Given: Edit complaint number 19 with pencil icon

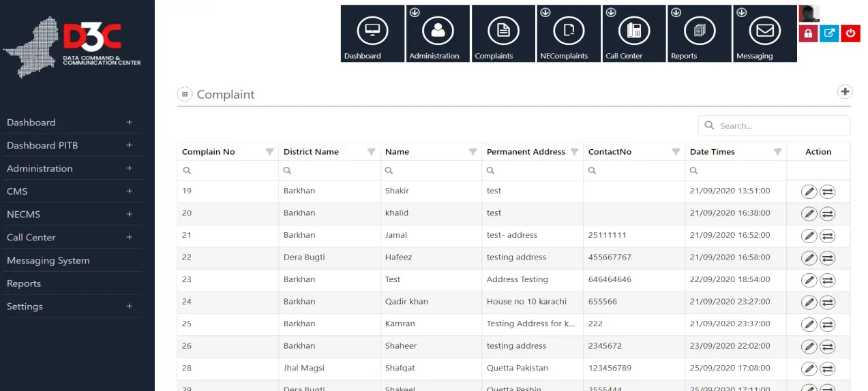Looking at the screenshot, I should click(809, 191).
